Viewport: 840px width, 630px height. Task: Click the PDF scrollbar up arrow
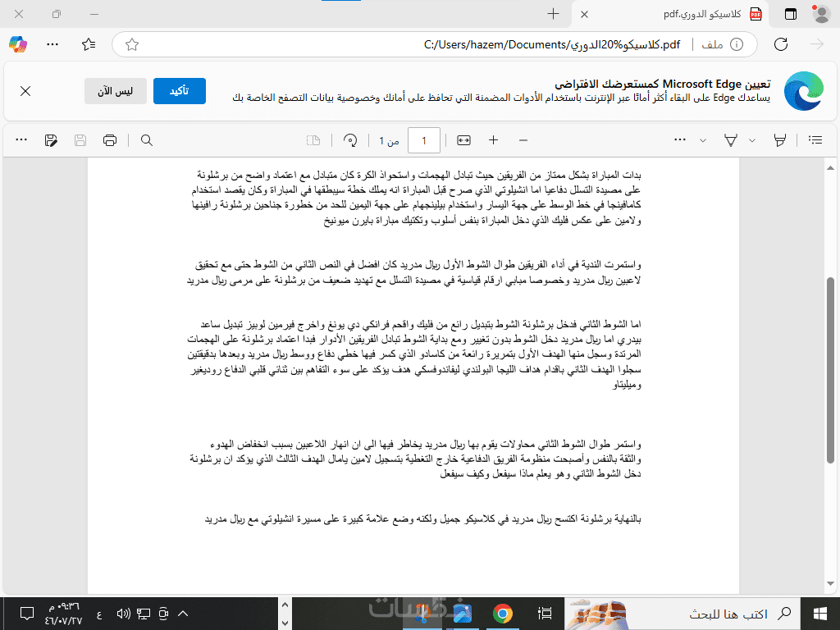(830, 167)
